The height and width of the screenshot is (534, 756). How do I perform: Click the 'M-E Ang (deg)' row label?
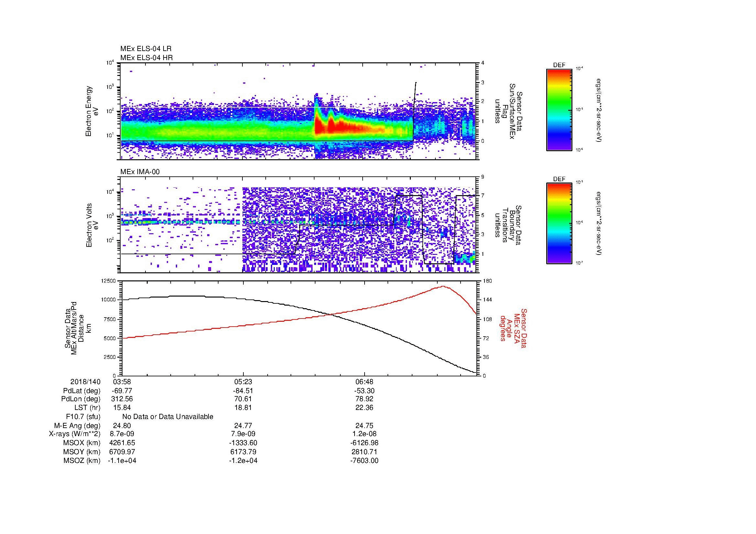(x=77, y=426)
